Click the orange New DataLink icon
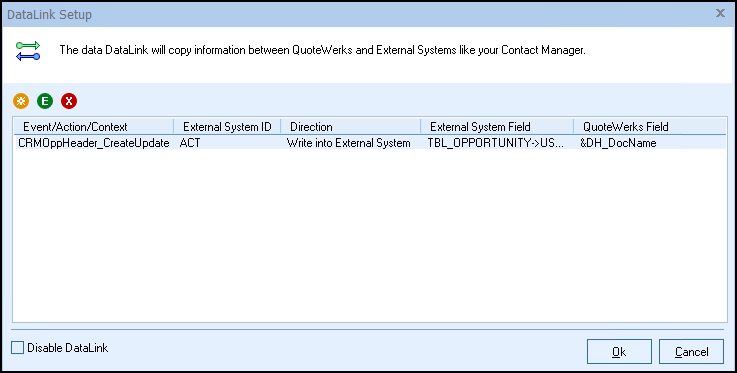This screenshot has width=737, height=373. tap(21, 101)
